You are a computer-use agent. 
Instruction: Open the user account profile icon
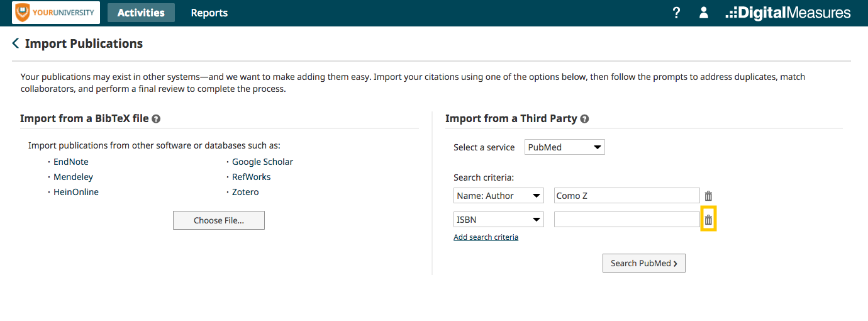(704, 13)
